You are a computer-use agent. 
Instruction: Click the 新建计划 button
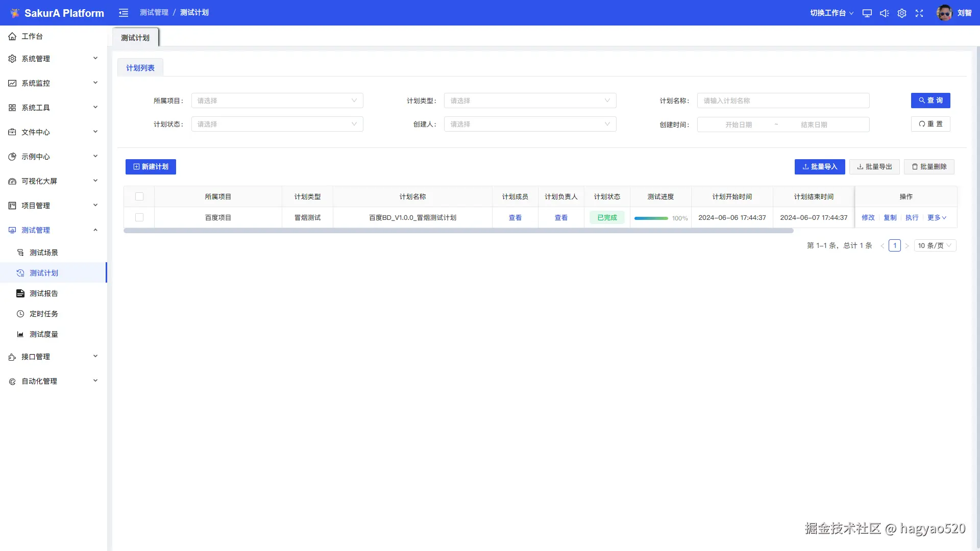click(x=151, y=167)
